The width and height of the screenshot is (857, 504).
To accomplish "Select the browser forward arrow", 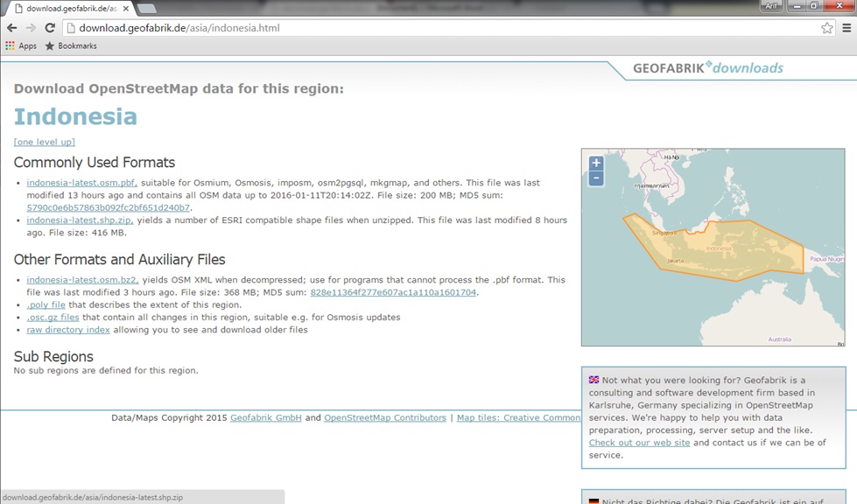I will click(x=33, y=27).
